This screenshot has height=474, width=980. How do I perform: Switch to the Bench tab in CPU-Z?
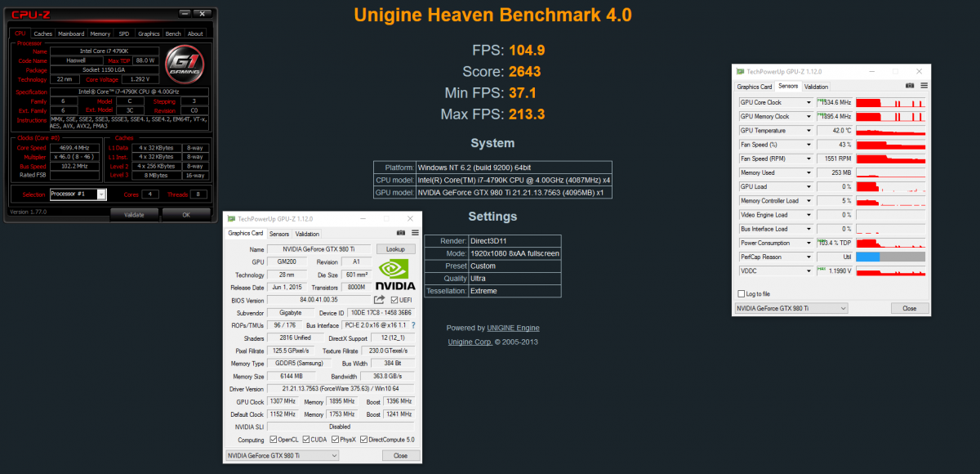pyautogui.click(x=173, y=34)
